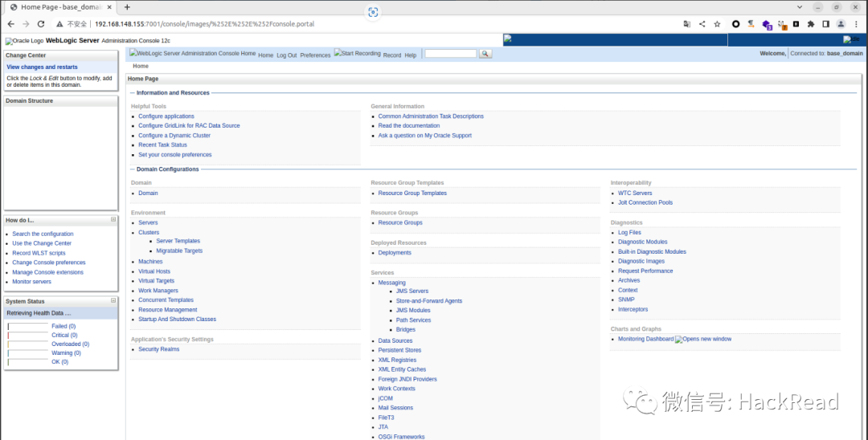Screen dimensions: 868x440
Task: Open Configure GridLink for RAC Data Source
Action: click(189, 125)
